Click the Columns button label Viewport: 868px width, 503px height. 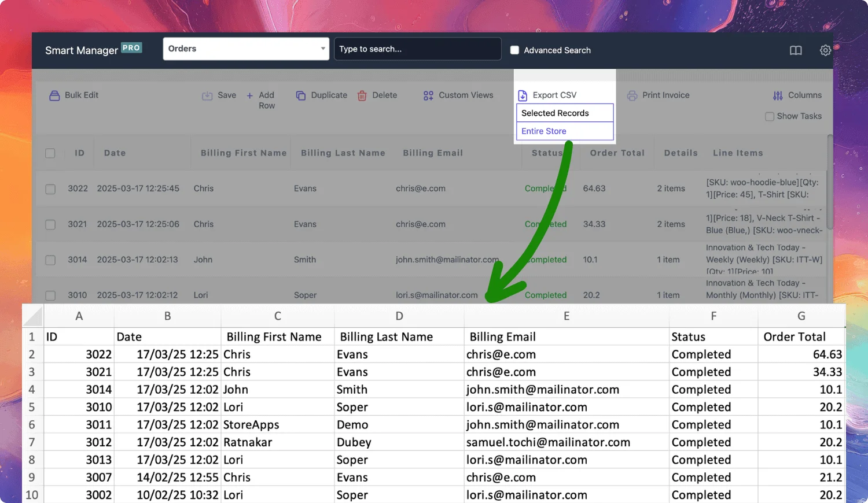805,95
